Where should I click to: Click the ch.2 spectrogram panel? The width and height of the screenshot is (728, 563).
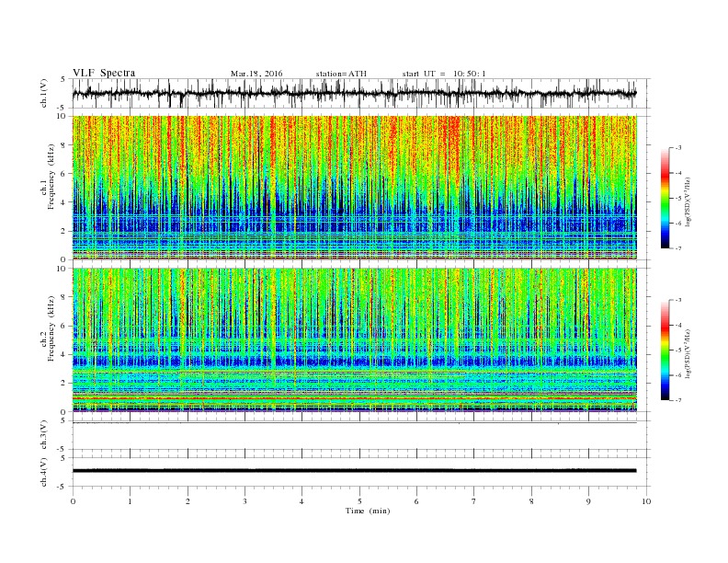click(x=354, y=339)
